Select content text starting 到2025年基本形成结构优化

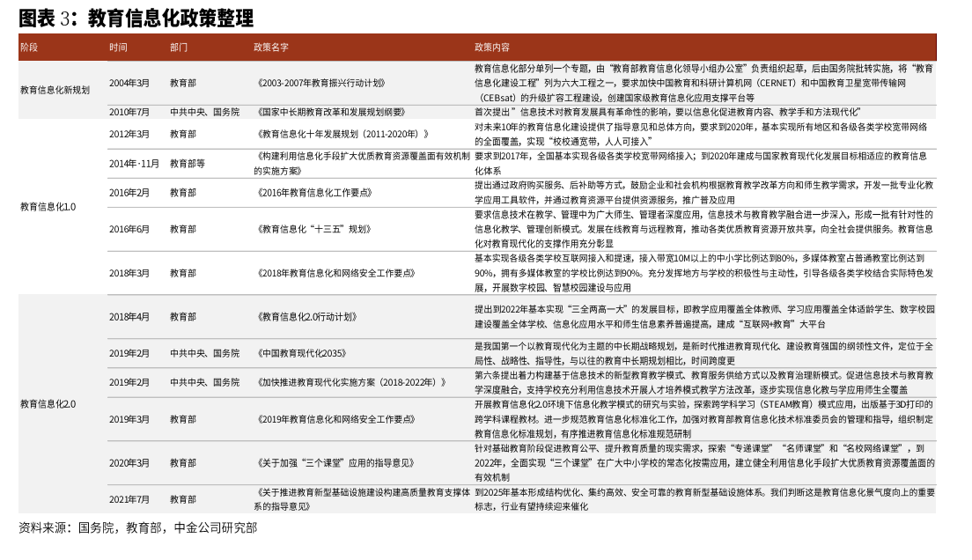point(705,499)
